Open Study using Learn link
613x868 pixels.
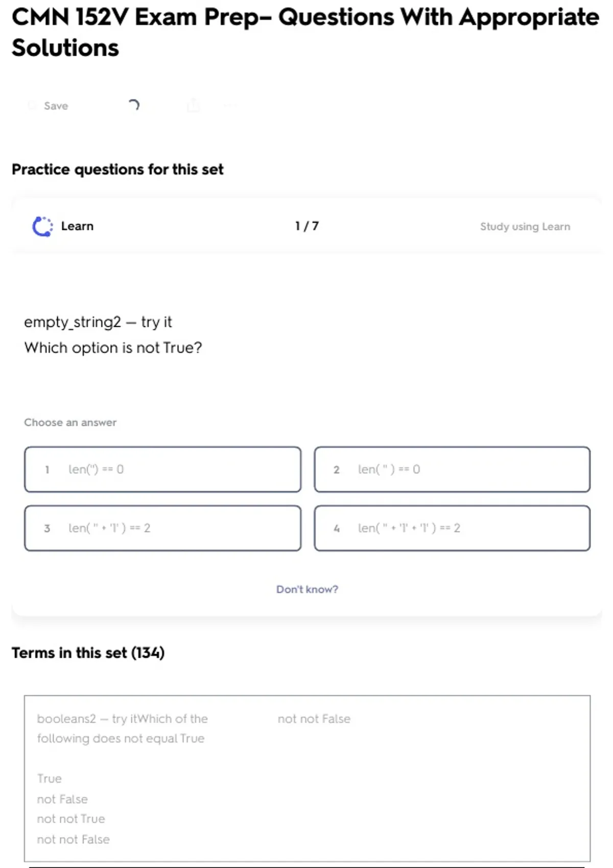click(525, 227)
